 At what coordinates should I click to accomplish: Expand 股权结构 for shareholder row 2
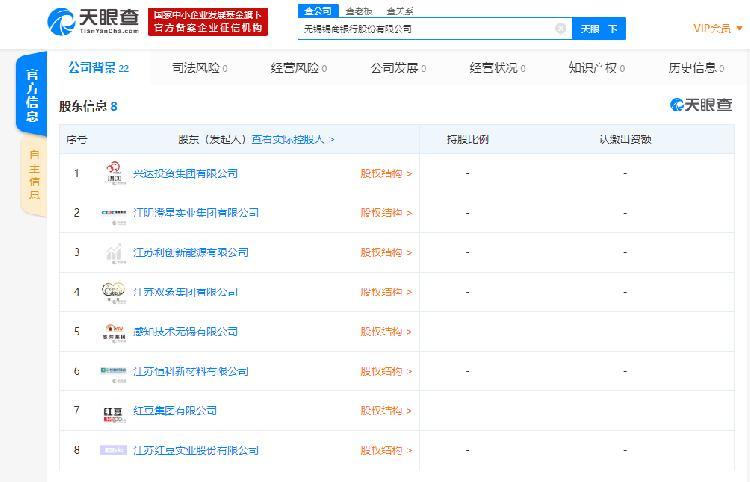coord(386,213)
